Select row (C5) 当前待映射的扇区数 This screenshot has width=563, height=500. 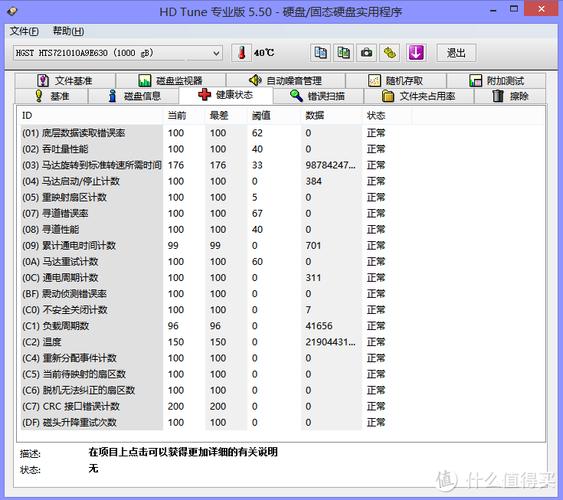point(215,374)
